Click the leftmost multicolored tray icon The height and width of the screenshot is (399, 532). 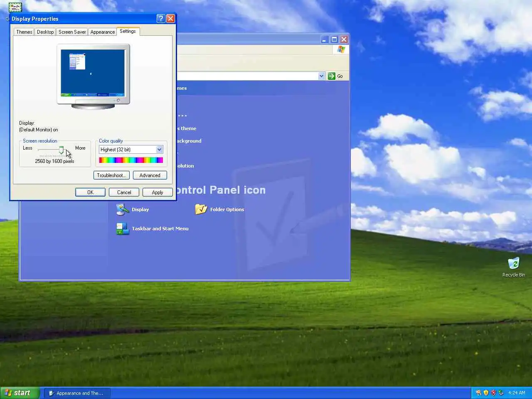pos(478,393)
